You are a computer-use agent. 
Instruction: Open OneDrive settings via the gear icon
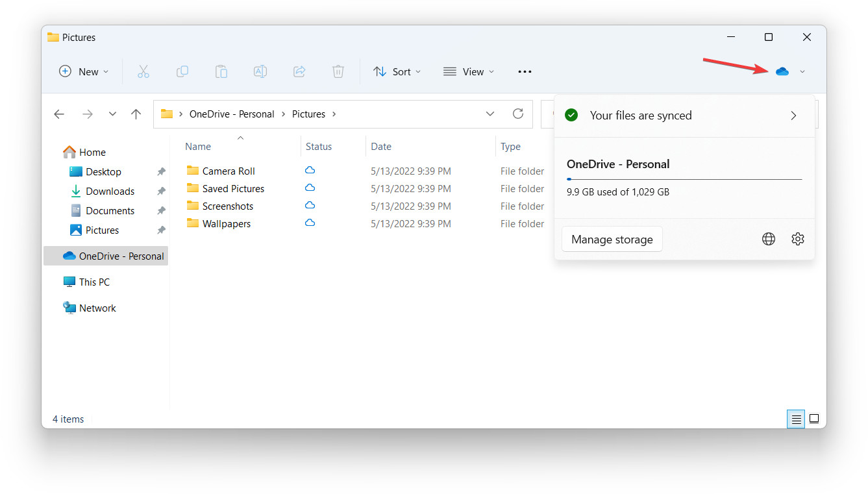tap(797, 239)
